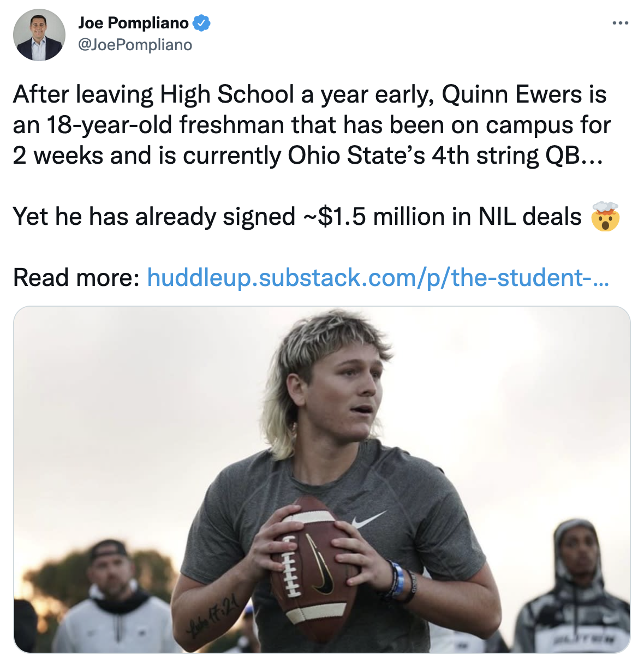Open the @JoePompliano handle link
Screen dimensions: 644x668
[135, 45]
